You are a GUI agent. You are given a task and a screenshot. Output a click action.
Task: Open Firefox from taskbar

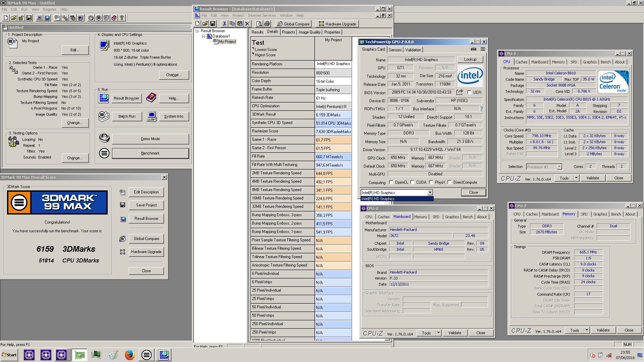(130, 355)
